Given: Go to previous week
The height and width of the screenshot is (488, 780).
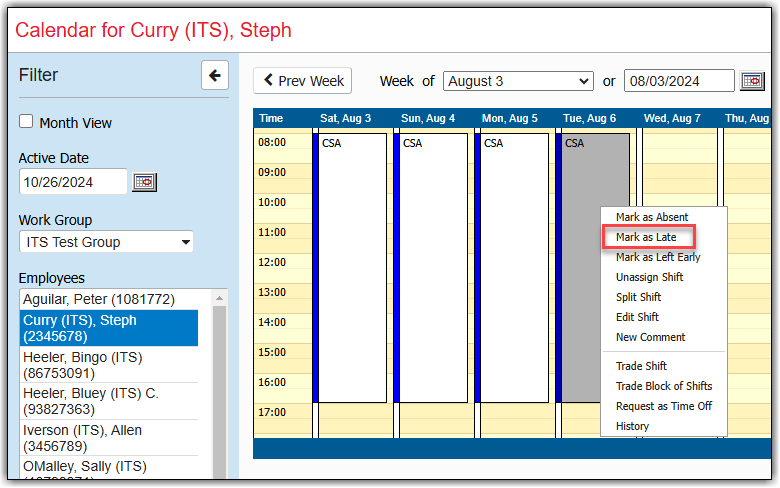Looking at the screenshot, I should pyautogui.click(x=303, y=81).
